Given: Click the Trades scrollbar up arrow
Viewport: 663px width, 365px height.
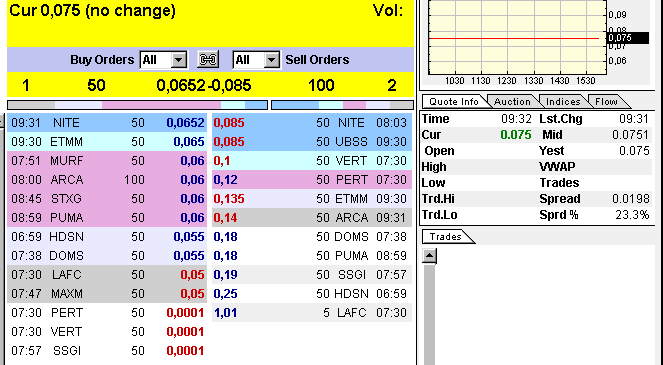Looking at the screenshot, I should coord(429,255).
